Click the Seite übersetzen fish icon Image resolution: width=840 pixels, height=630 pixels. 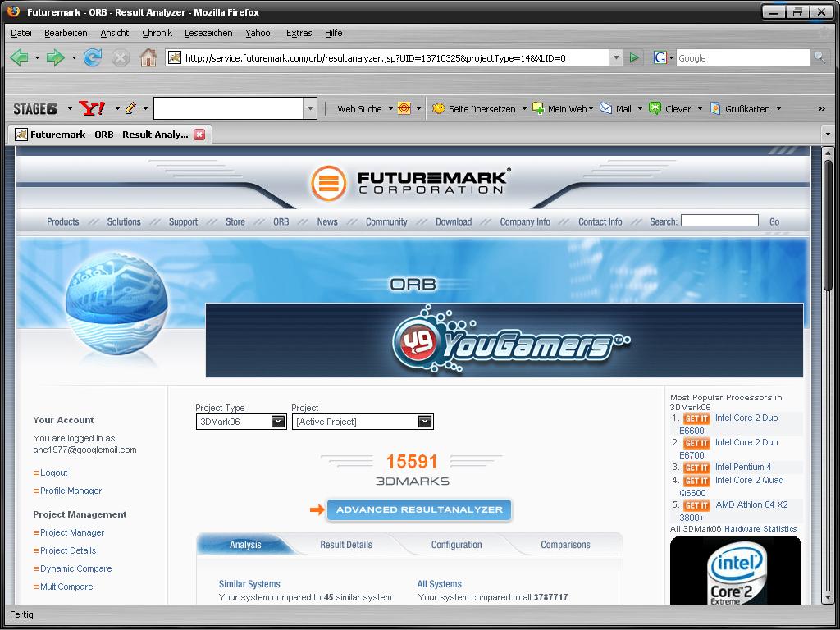(439, 108)
